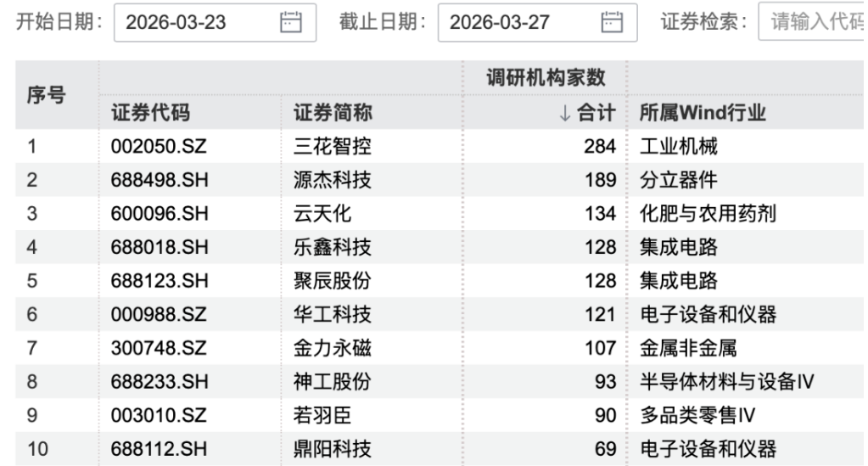
Task: Open the calendar picker for 开始日期
Action: [291, 23]
